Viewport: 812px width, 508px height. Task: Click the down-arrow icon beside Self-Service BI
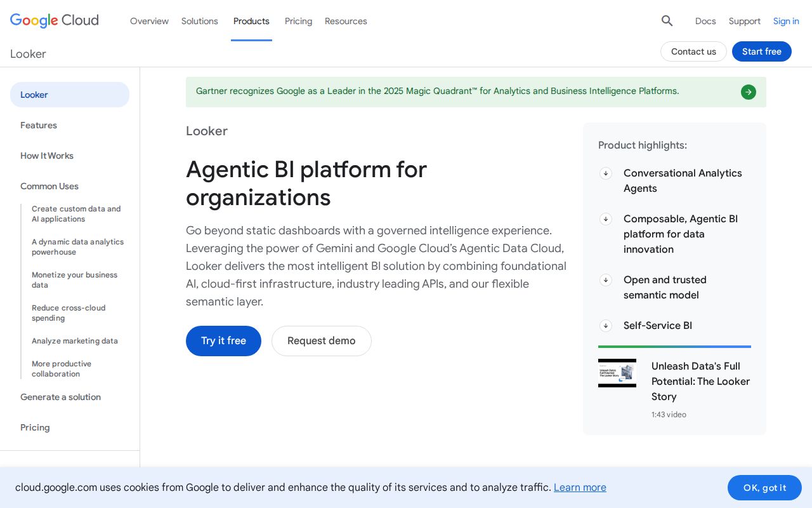tap(606, 326)
